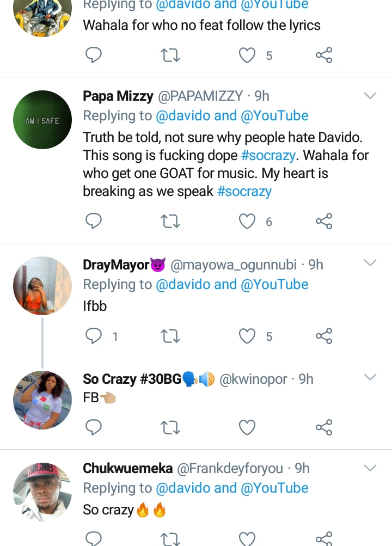Image resolution: width=392 pixels, height=546 pixels.
Task: Retweet the FB tweet by @kwinopor
Action: coord(171,427)
